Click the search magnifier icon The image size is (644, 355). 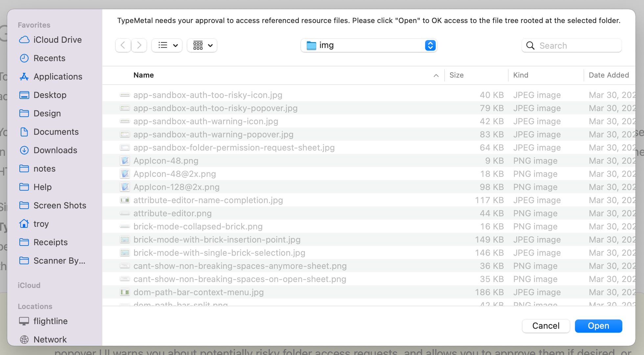coord(530,46)
